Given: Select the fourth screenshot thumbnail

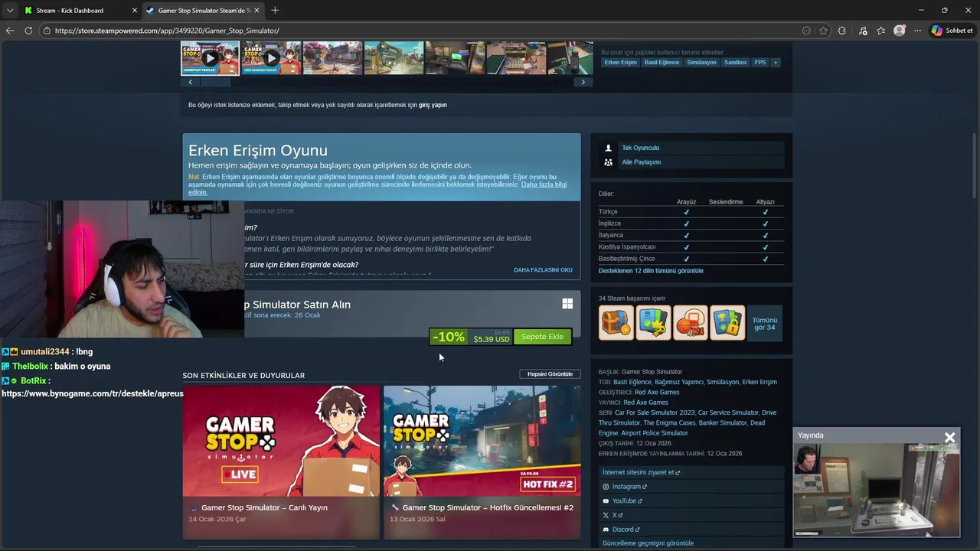Looking at the screenshot, I should (x=394, y=58).
